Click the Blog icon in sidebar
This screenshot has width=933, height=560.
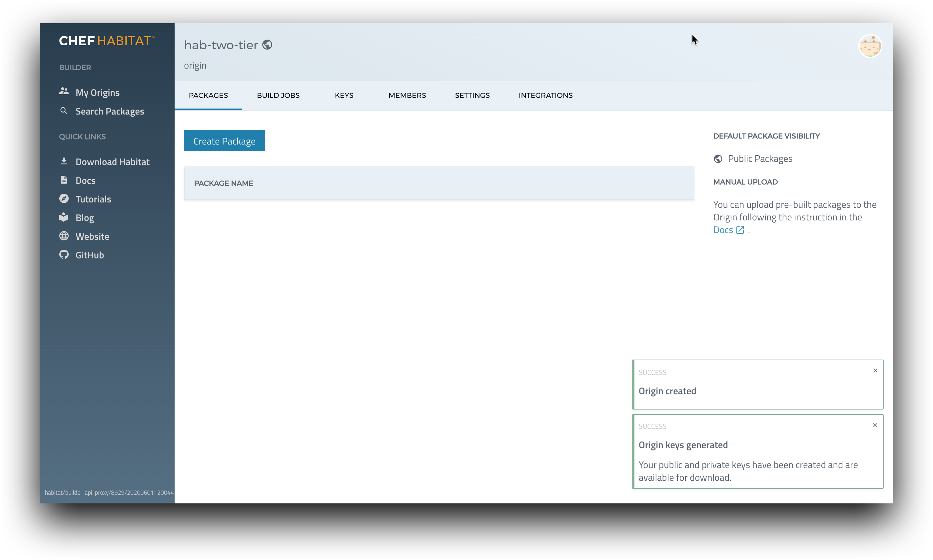coord(64,217)
